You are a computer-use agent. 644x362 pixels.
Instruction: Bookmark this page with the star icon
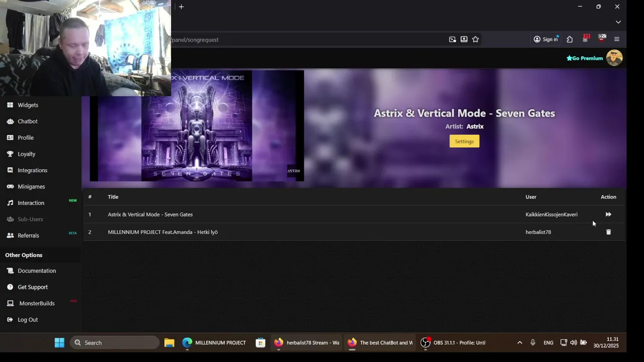475,39
